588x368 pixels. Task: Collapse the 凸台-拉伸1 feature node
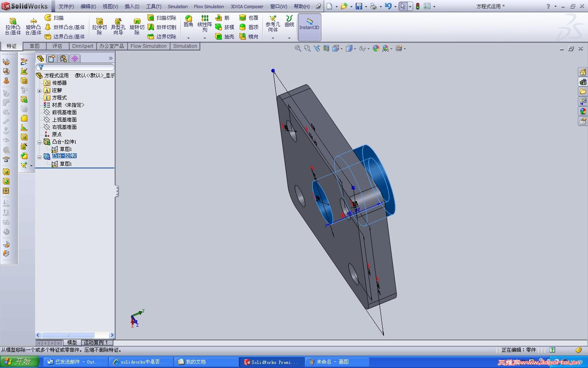(40, 142)
